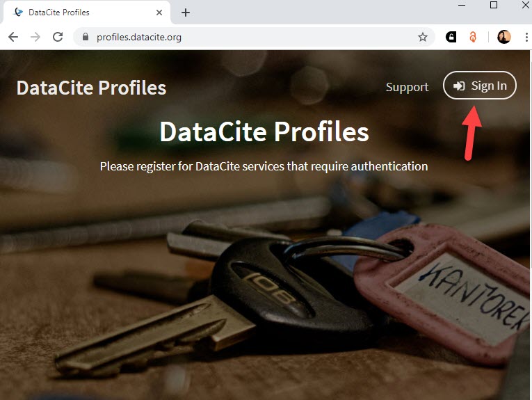This screenshot has height=400, width=532.
Task: Click the padlock site security icon
Action: (86, 37)
